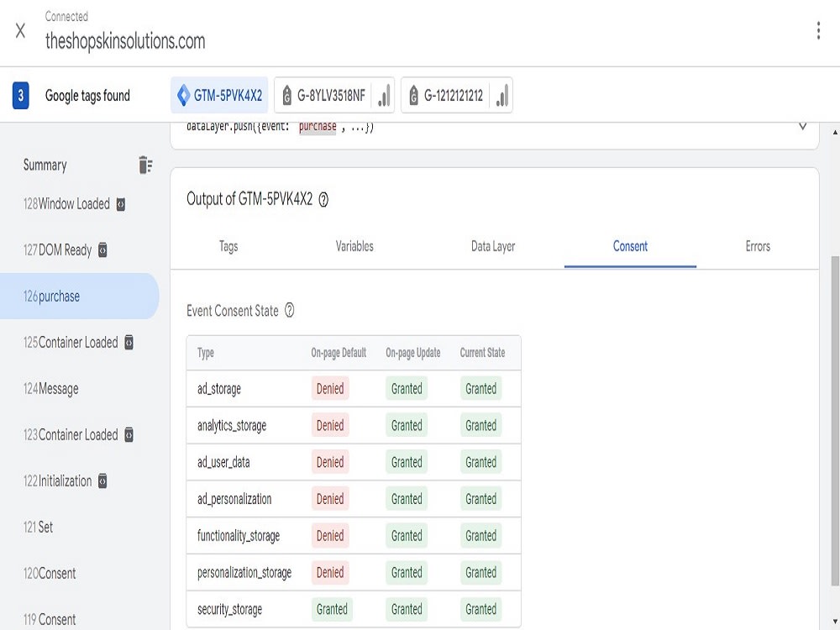Click the personalization_storage row label
840x630 pixels.
244,573
